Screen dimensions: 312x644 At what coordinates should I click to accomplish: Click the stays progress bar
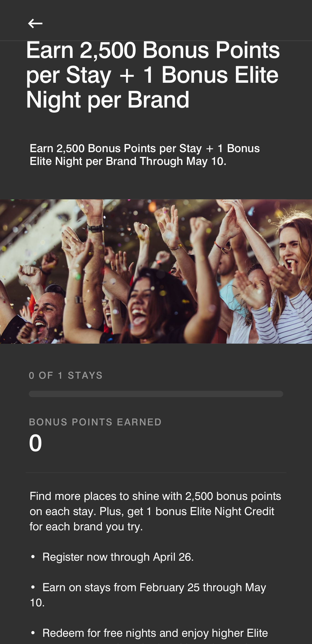156,394
